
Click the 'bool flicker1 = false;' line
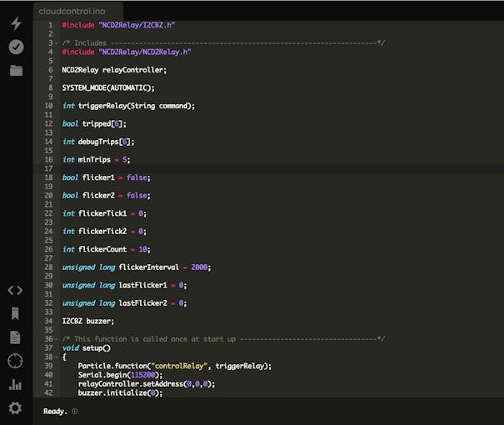(x=106, y=177)
